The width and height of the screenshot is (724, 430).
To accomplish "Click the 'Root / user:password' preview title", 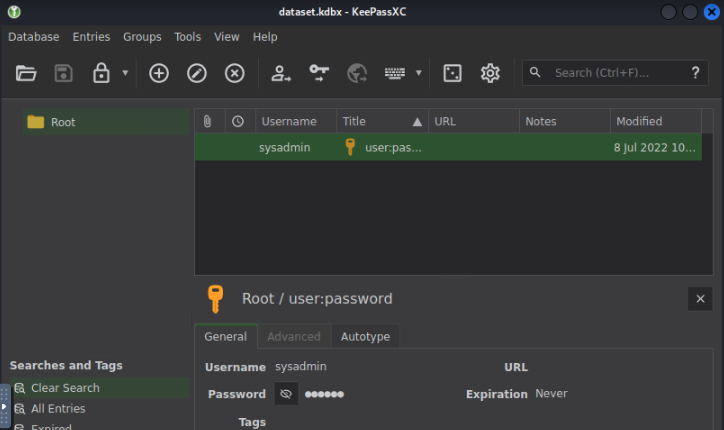I will point(317,299).
